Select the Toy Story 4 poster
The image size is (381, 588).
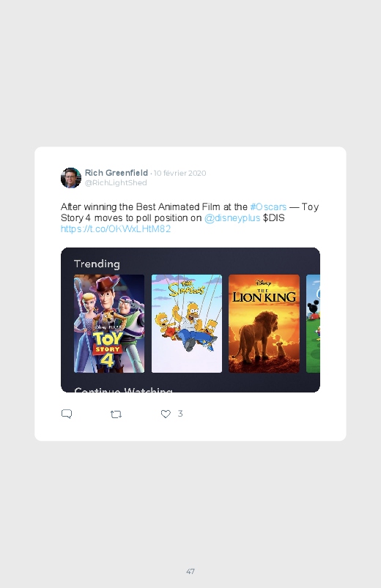pyautogui.click(x=109, y=324)
